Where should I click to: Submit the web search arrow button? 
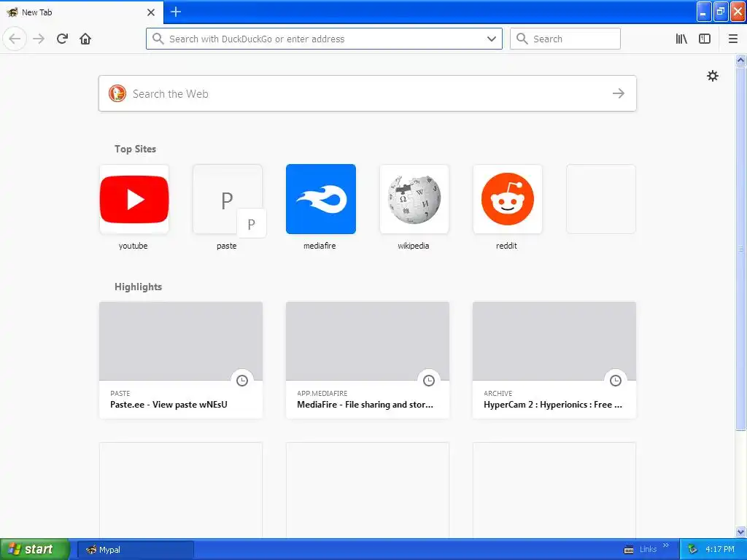619,93
